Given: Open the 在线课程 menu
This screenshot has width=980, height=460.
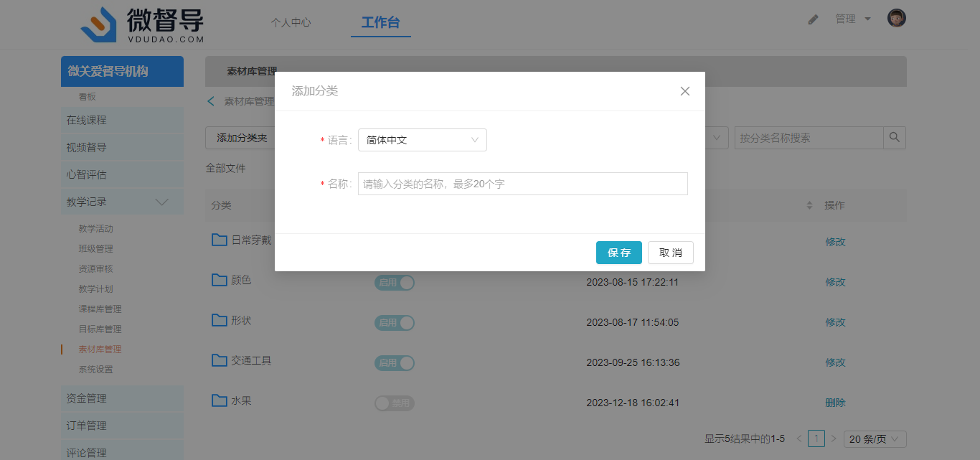Looking at the screenshot, I should (x=122, y=120).
